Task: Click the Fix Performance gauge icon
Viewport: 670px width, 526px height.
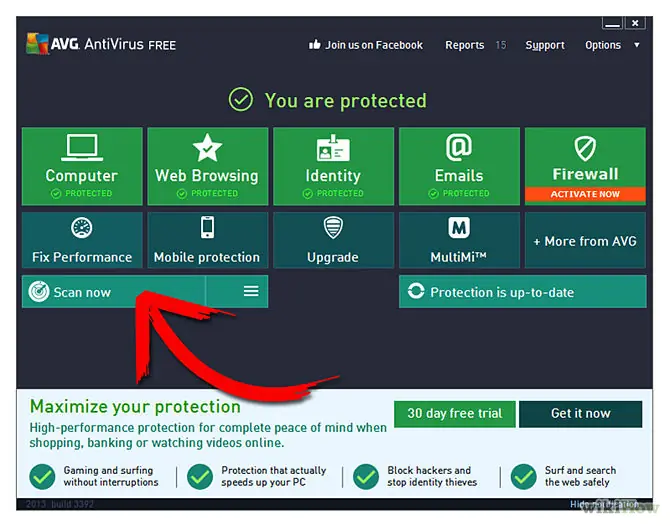Action: (x=82, y=228)
